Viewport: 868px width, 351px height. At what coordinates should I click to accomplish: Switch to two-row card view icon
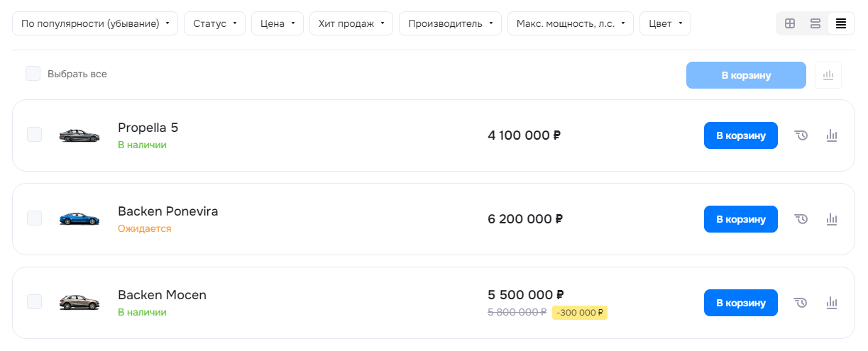coord(815,23)
